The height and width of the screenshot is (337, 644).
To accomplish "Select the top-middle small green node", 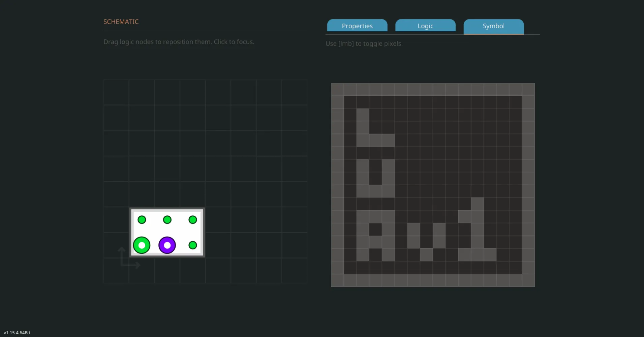I will [167, 220].
